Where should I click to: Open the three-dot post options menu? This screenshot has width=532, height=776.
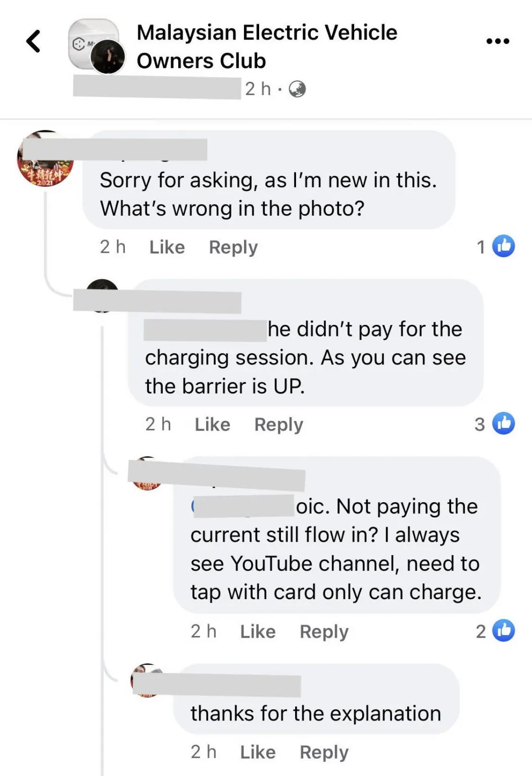point(498,41)
